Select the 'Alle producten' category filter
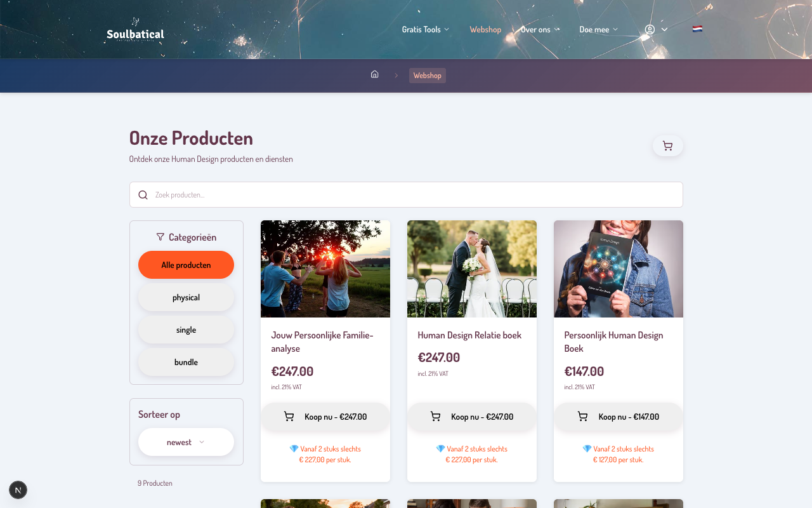Viewport: 812px width, 508px height. point(186,265)
